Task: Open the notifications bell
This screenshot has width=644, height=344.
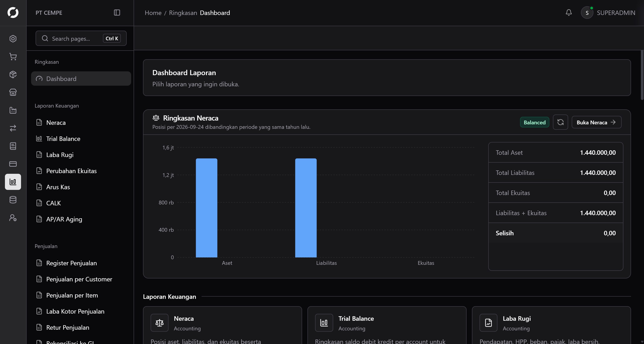Action: pos(569,13)
